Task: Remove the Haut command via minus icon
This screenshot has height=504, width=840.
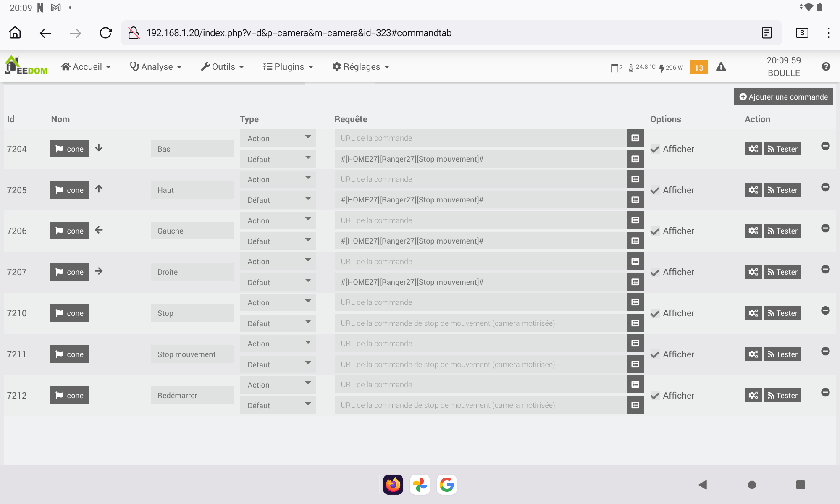Action: tap(825, 187)
